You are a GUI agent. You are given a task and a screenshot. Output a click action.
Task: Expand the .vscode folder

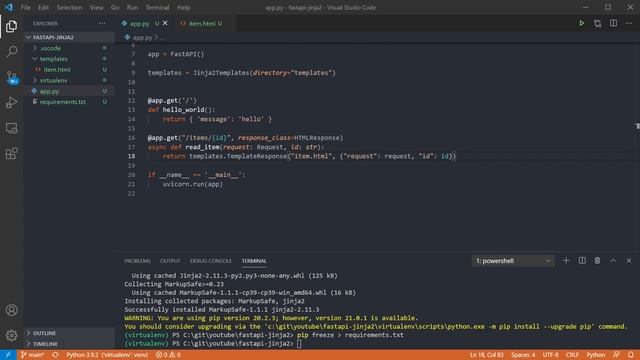pos(69,48)
